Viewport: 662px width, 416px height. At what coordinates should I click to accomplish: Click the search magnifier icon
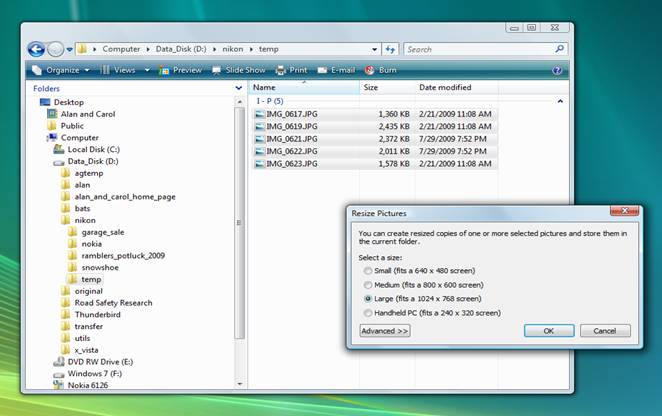coord(559,49)
